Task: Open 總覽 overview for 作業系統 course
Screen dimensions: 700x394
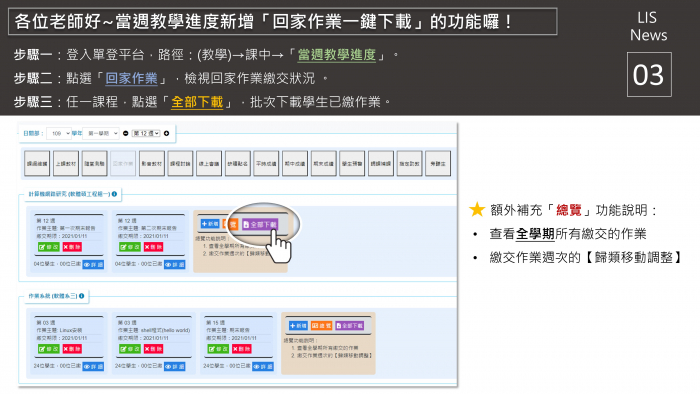Action: [x=321, y=326]
